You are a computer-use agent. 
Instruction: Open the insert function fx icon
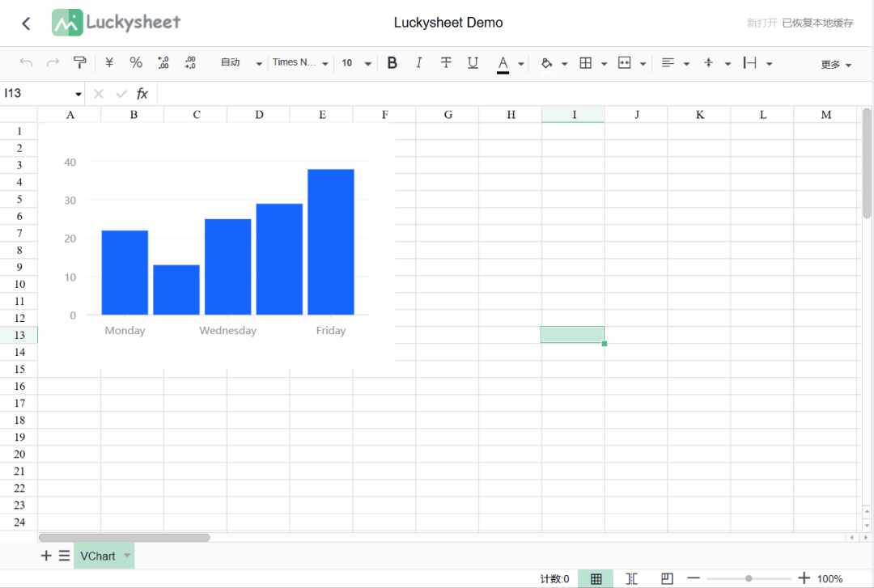click(142, 94)
